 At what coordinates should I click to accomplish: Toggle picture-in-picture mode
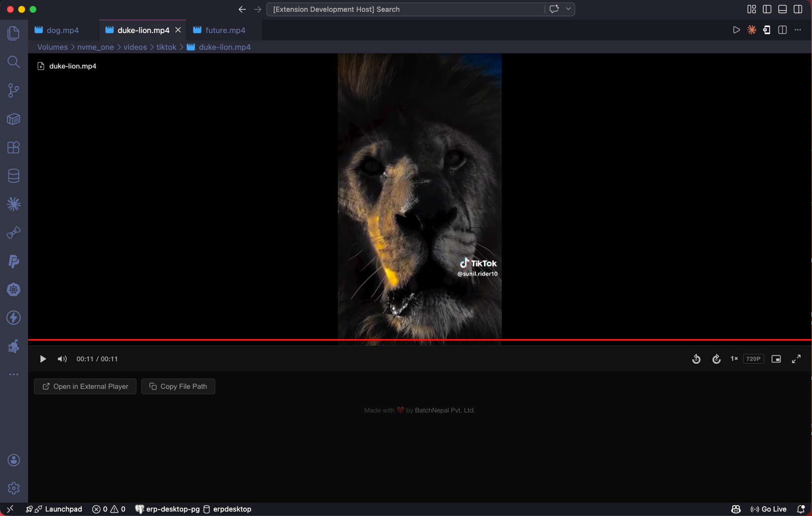[x=777, y=359]
